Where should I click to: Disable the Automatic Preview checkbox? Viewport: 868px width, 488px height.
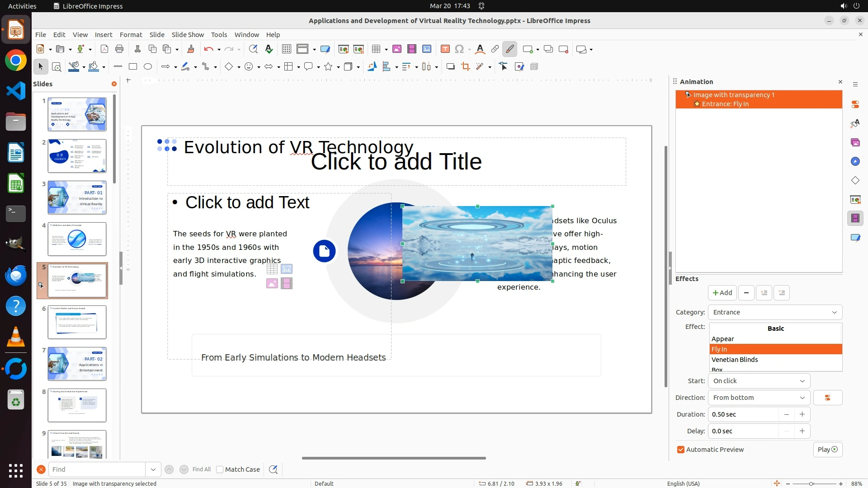click(x=681, y=450)
